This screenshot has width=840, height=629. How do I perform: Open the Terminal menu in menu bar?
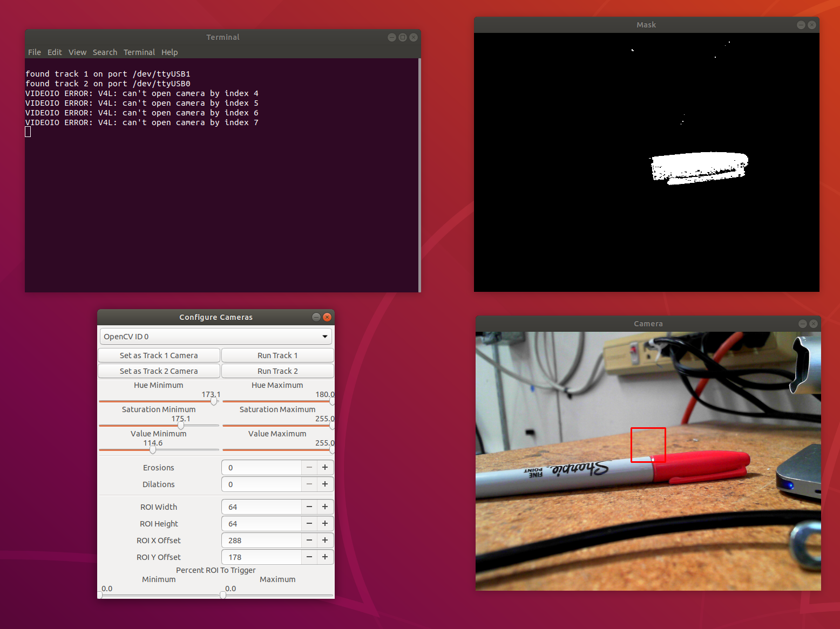pyautogui.click(x=139, y=52)
